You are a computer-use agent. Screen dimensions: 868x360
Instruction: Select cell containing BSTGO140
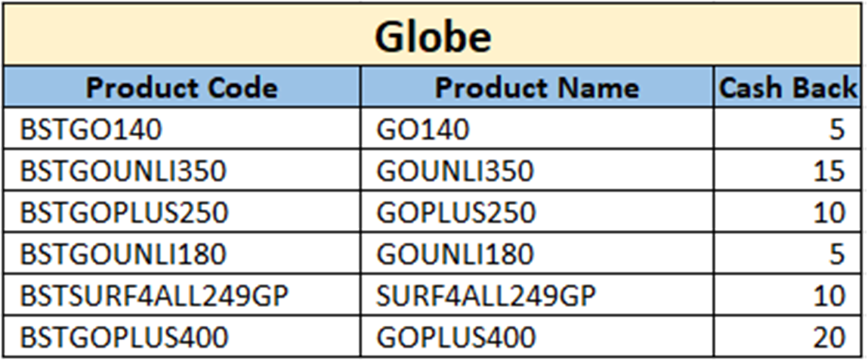coord(91,130)
